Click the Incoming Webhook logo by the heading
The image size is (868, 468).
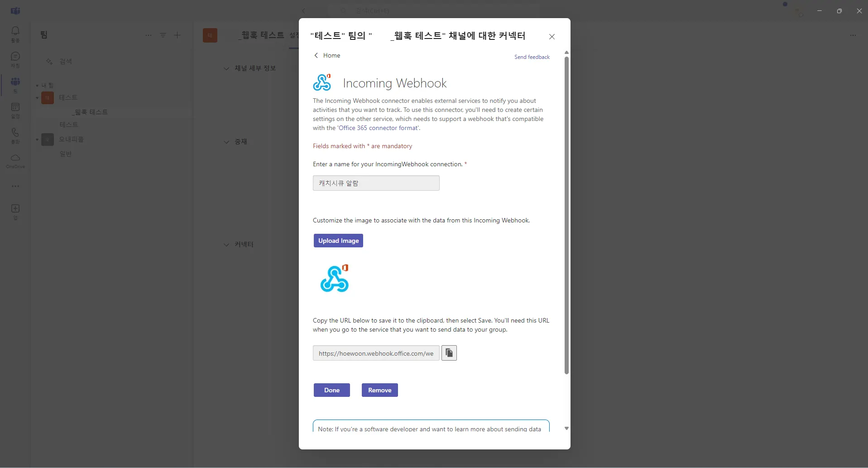tap(322, 82)
